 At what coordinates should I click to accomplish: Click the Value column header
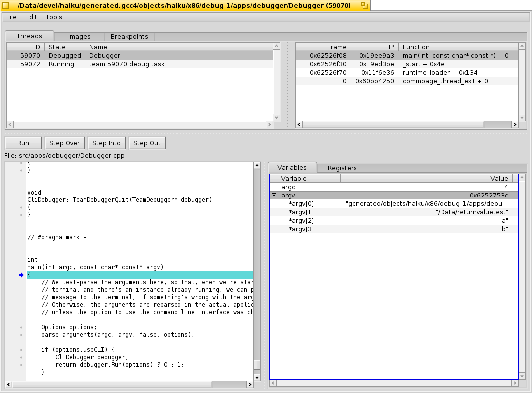[425, 178]
